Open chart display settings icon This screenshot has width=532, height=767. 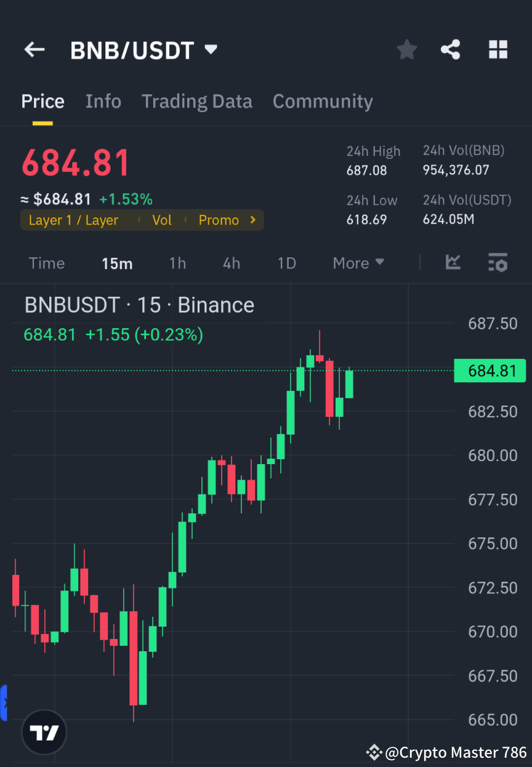[498, 263]
